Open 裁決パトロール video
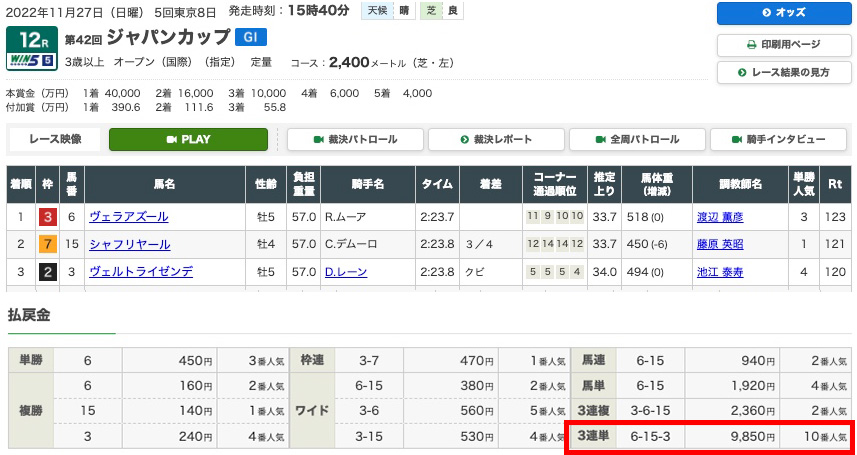Image resolution: width=857 pixels, height=455 pixels. point(355,139)
